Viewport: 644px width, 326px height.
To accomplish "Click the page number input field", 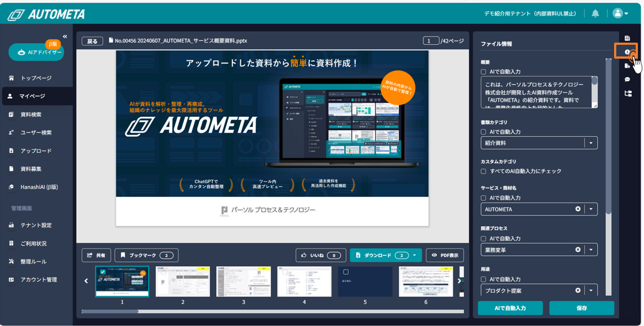I will click(x=431, y=40).
